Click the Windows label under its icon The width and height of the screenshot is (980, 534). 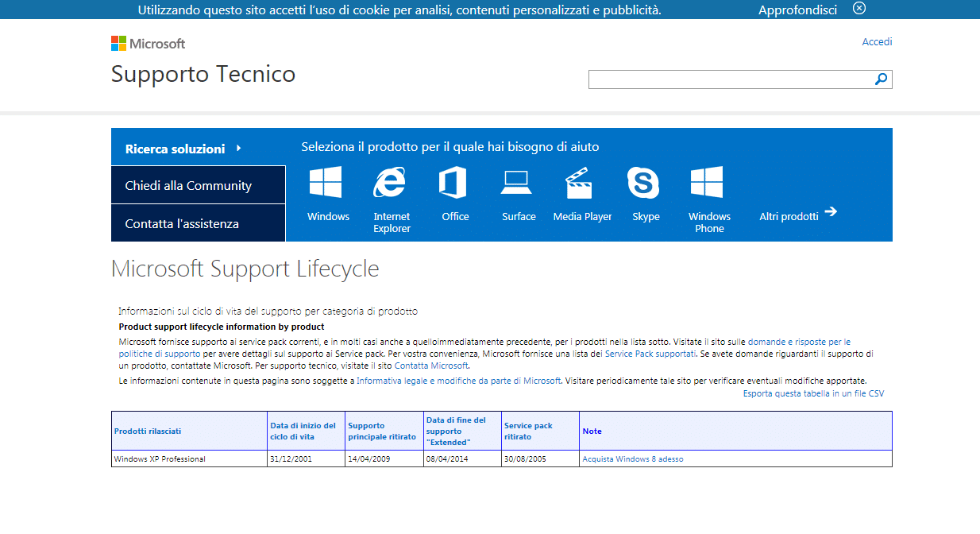[329, 216]
